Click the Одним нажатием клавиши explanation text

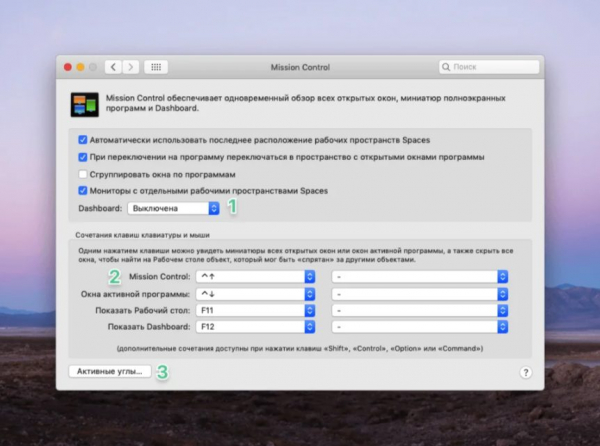296,255
